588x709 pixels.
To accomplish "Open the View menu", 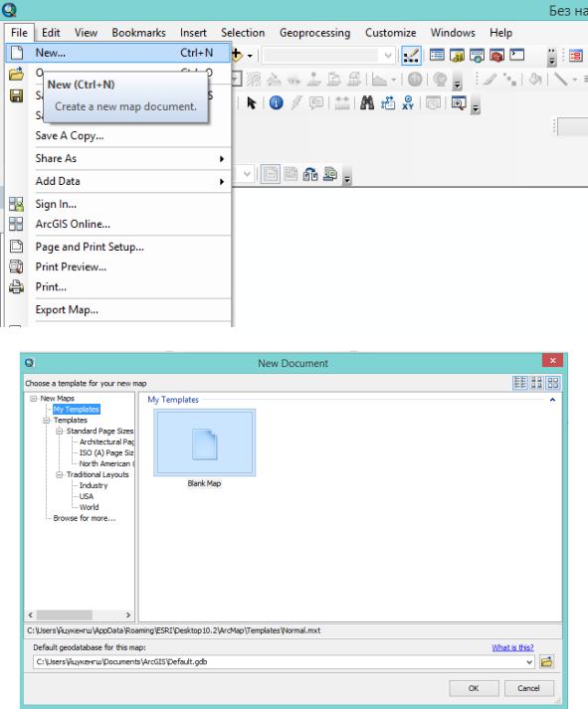I will point(86,33).
